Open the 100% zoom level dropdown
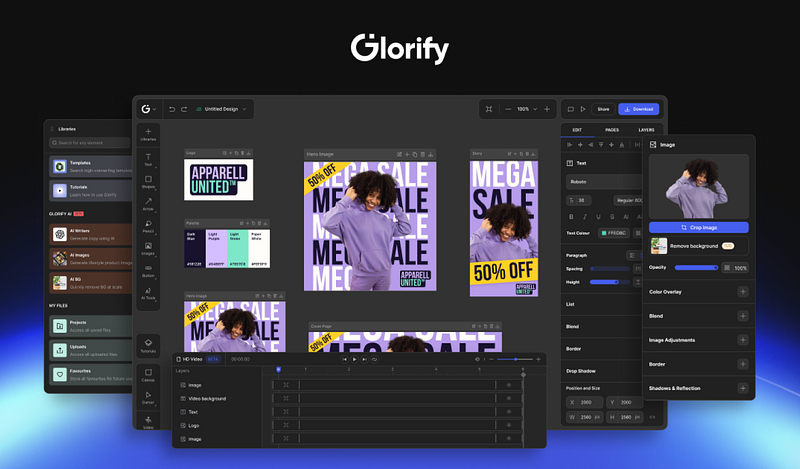This screenshot has height=469, width=800. coord(527,109)
